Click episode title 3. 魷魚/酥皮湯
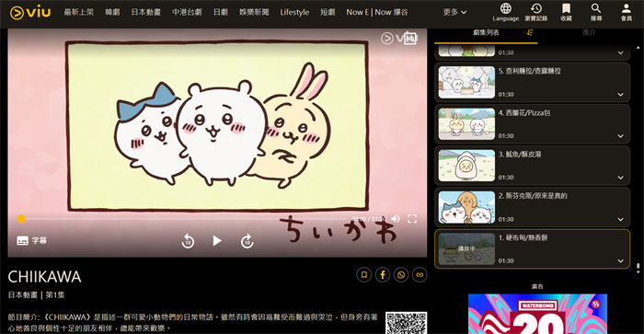The width and height of the screenshot is (644, 334). [520, 154]
